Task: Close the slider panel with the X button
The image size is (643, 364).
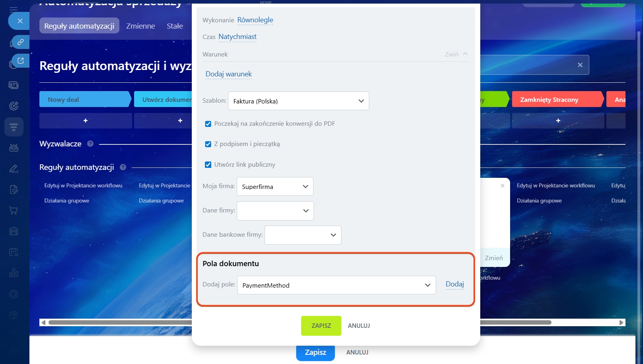Action: 20,21
